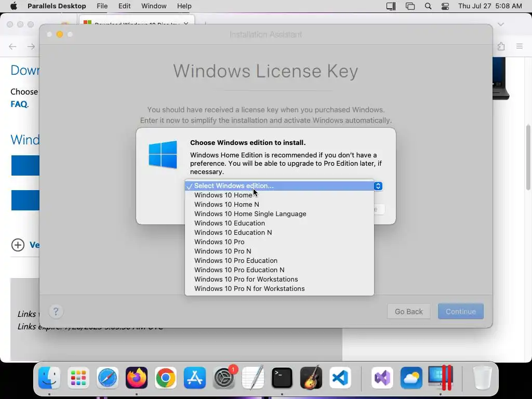Open the Help menu

(x=184, y=6)
